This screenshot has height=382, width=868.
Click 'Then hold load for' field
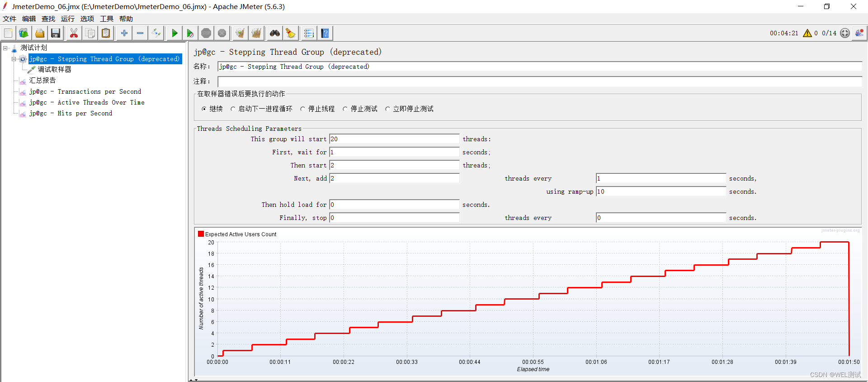point(394,205)
